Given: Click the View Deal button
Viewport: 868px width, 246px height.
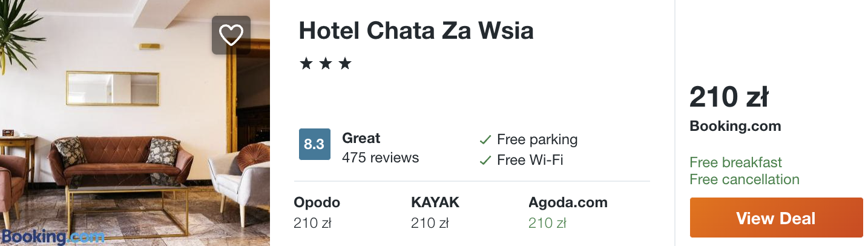Looking at the screenshot, I should click(776, 218).
